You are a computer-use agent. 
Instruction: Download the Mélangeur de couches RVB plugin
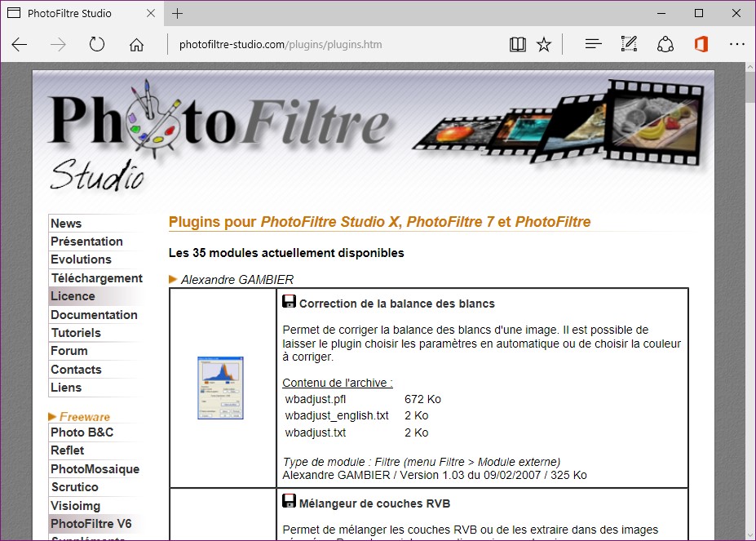(x=289, y=501)
